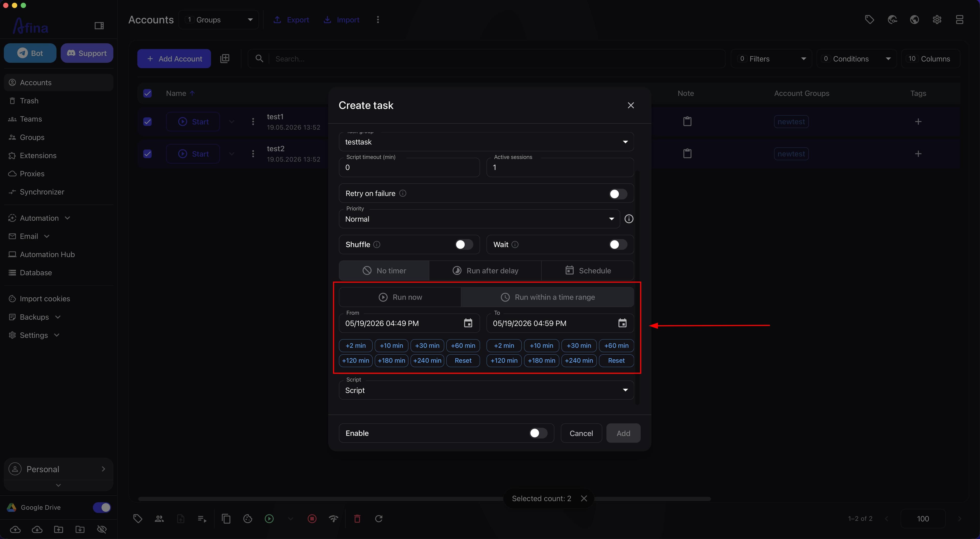Click the proxy check wifi icon

(333, 518)
